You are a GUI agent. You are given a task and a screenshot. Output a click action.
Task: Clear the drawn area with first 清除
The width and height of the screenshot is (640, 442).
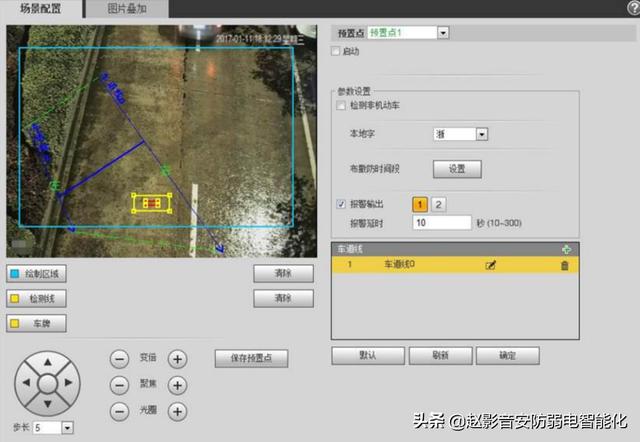(283, 273)
